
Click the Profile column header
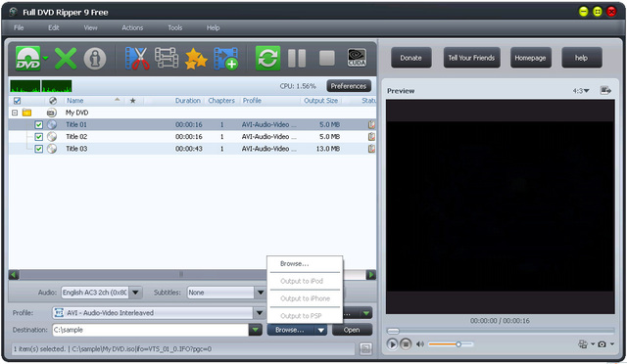click(252, 101)
